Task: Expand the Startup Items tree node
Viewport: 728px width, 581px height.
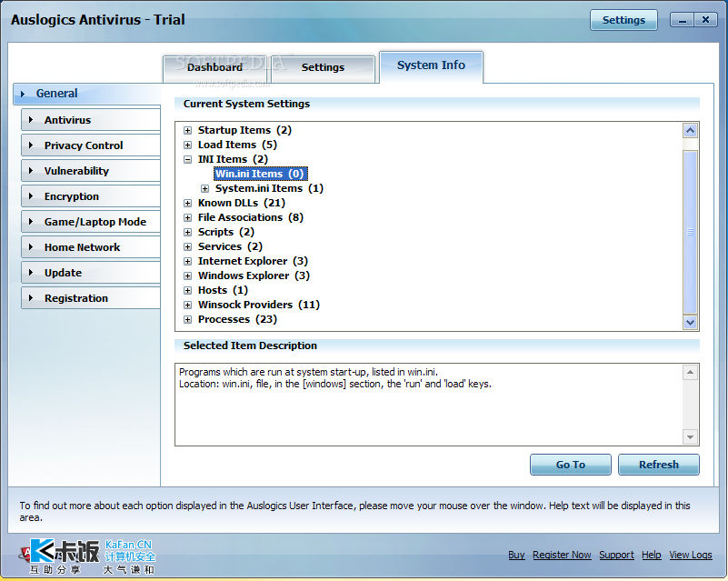Action: (187, 131)
